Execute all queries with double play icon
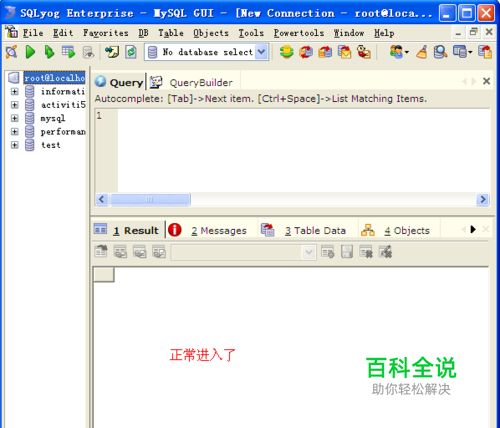500x428 pixels. tap(50, 52)
